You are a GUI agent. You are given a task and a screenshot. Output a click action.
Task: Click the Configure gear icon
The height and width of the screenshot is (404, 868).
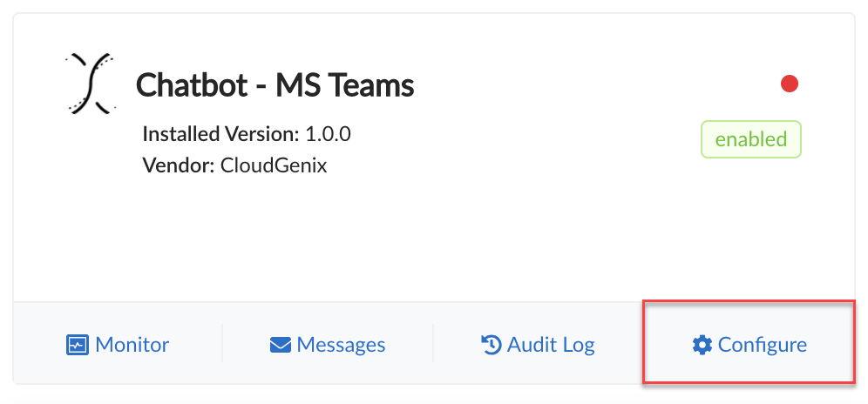coord(702,345)
